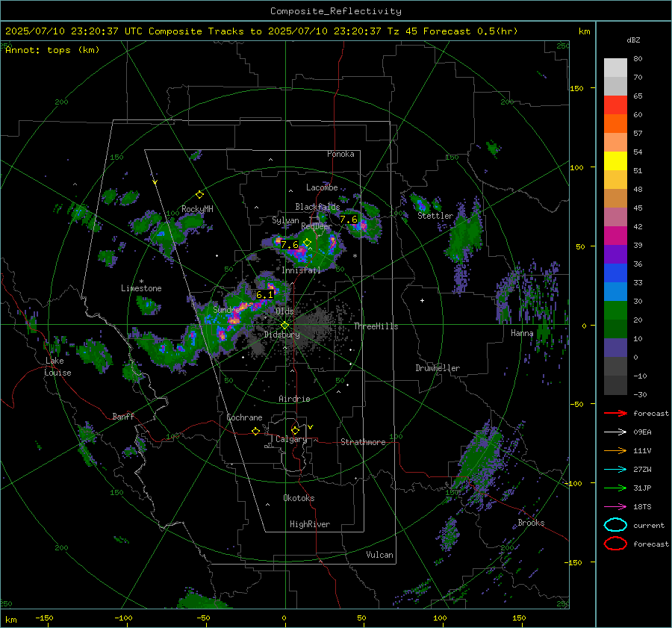Click the Banff town label
The image size is (672, 628).
tap(123, 416)
